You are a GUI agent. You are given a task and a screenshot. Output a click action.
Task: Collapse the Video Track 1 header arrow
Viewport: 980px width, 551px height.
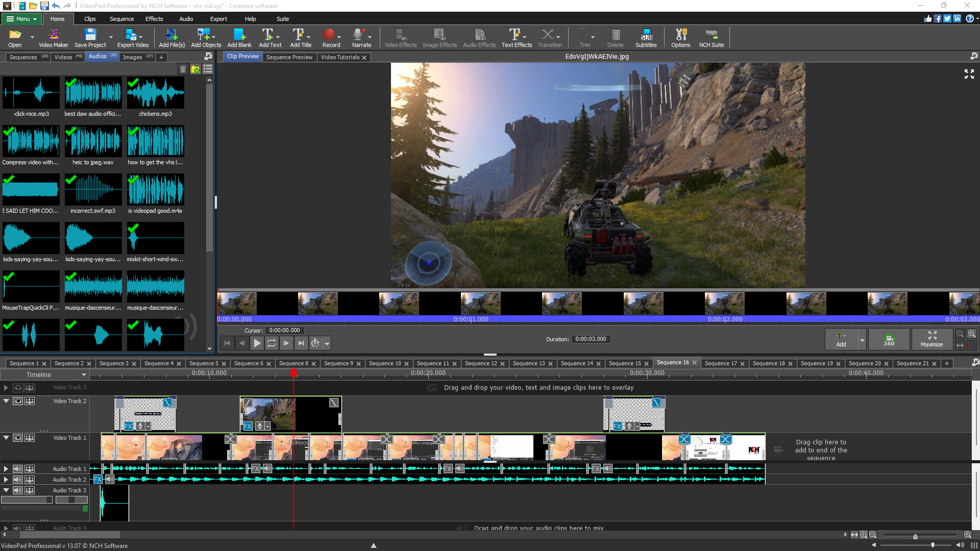(6, 437)
